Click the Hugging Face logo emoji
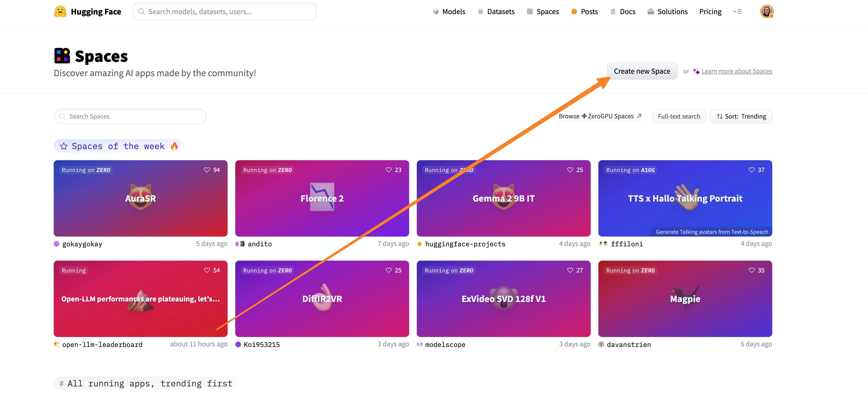 [x=60, y=11]
